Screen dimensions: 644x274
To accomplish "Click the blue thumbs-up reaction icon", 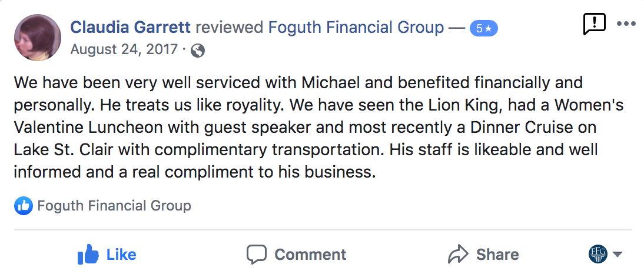I will (24, 206).
